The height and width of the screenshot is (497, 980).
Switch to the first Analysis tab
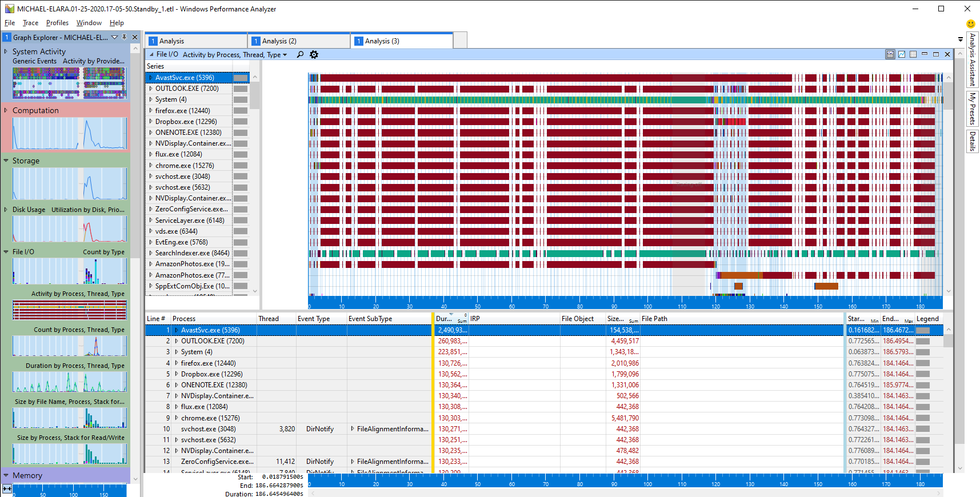196,41
